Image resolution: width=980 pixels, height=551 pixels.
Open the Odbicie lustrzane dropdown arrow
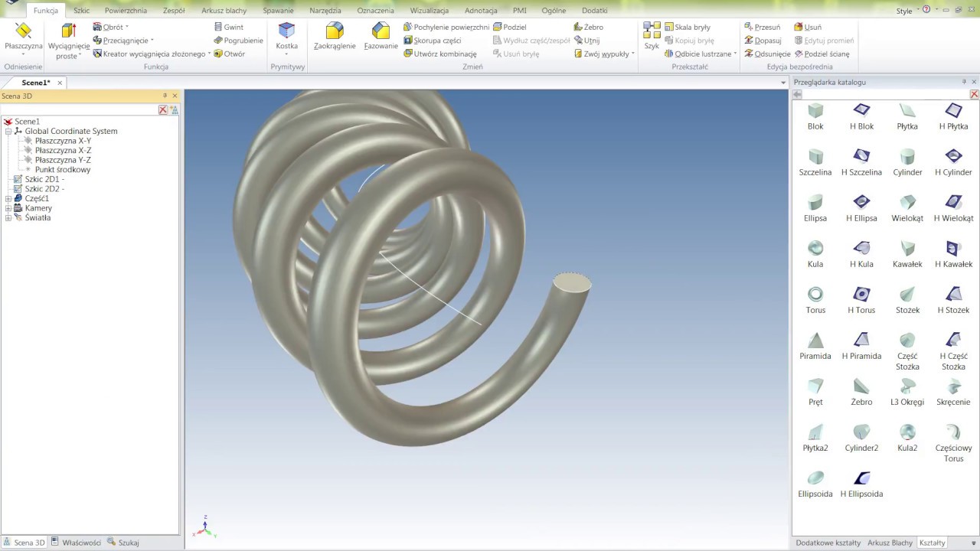pos(735,54)
